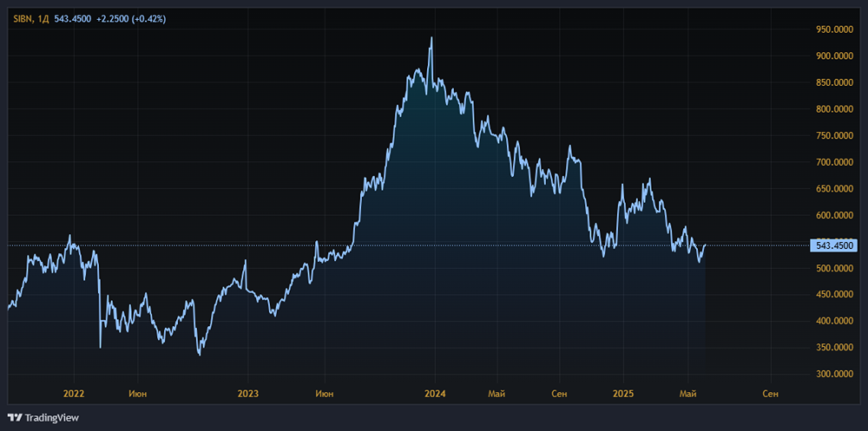Click the +2.2500 (+0.42%) change text

tap(131, 19)
